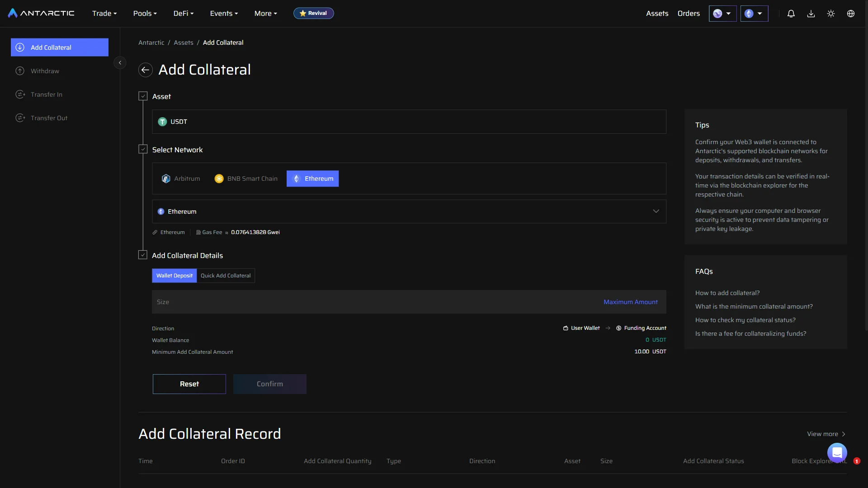This screenshot has height=488, width=868.
Task: Open Assets breadcrumb link
Action: [x=184, y=42]
